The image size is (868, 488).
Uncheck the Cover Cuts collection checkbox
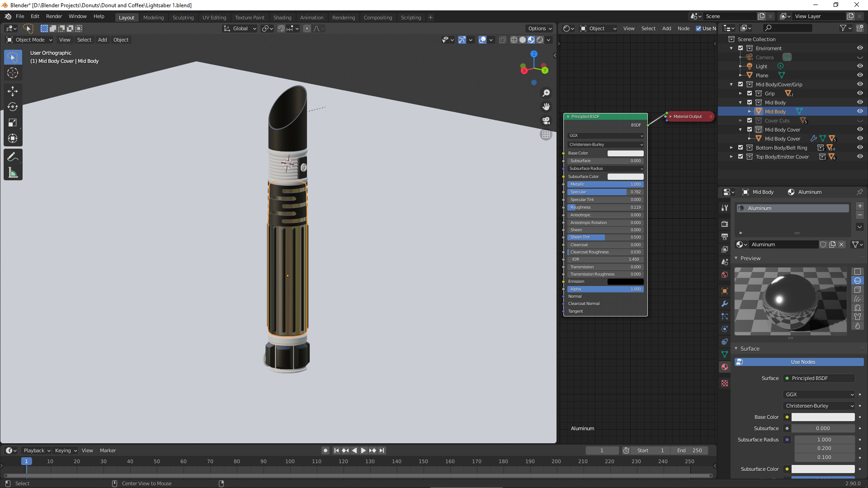point(750,121)
